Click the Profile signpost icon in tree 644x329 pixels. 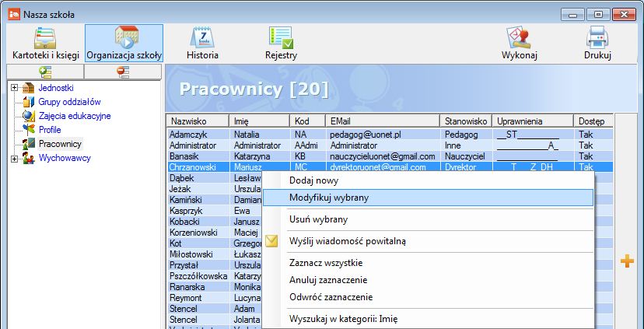click(28, 130)
